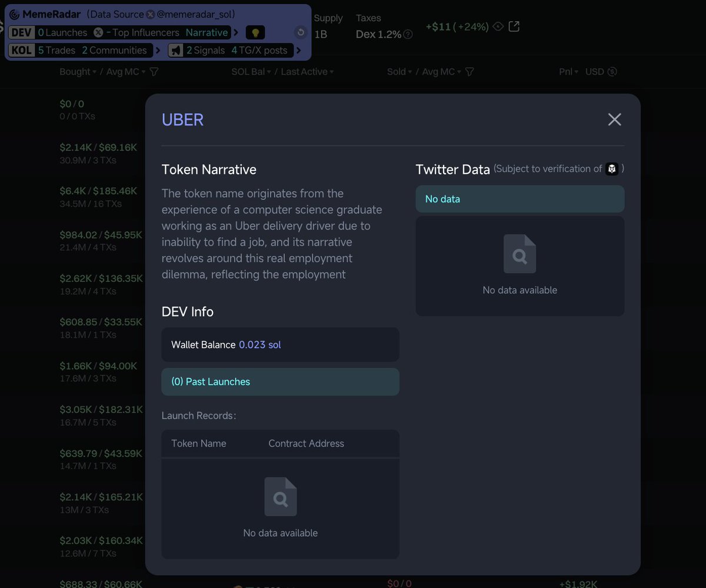Open the Pnl dropdown
This screenshot has height=588, width=706.
[x=568, y=72]
